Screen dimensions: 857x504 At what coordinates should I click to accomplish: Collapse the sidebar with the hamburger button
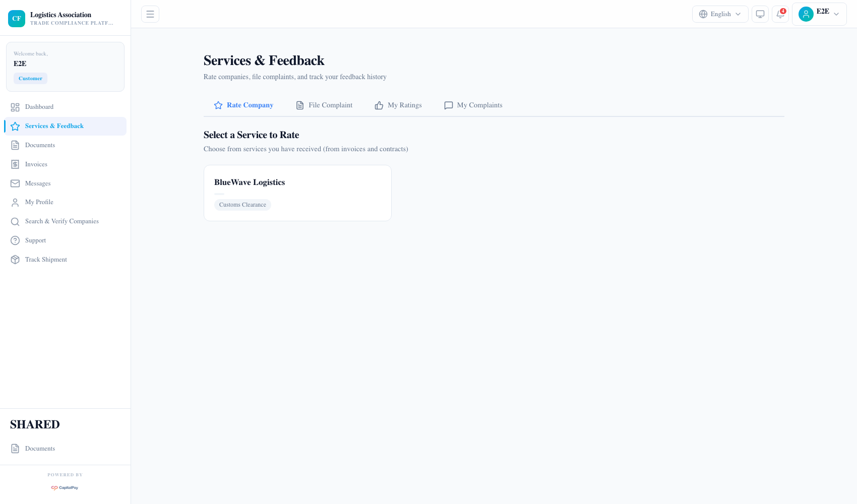[150, 14]
